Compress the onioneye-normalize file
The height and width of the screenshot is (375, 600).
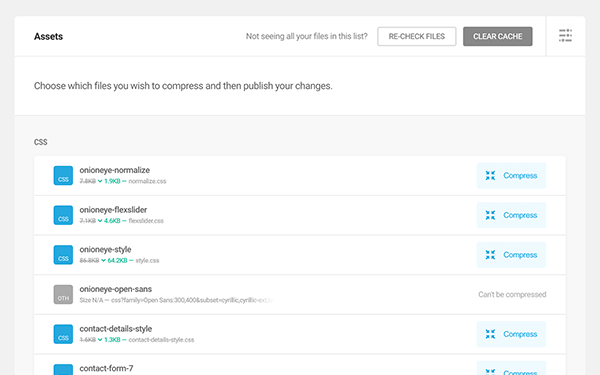(x=511, y=176)
